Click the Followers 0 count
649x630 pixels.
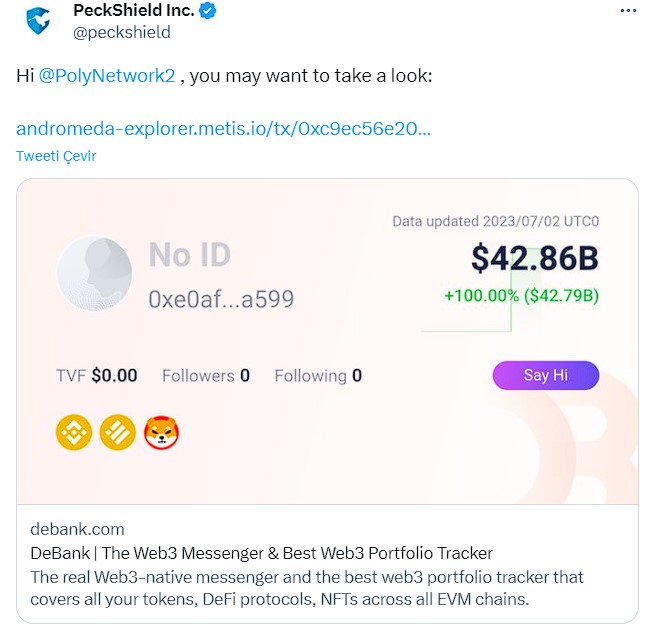(206, 376)
